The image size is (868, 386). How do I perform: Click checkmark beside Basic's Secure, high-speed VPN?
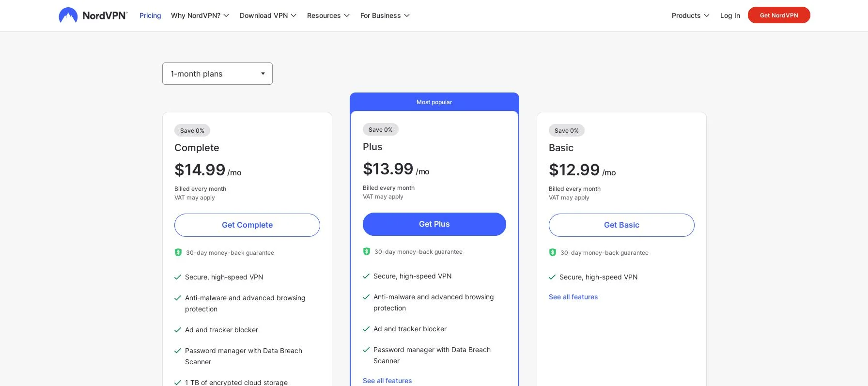coord(552,277)
